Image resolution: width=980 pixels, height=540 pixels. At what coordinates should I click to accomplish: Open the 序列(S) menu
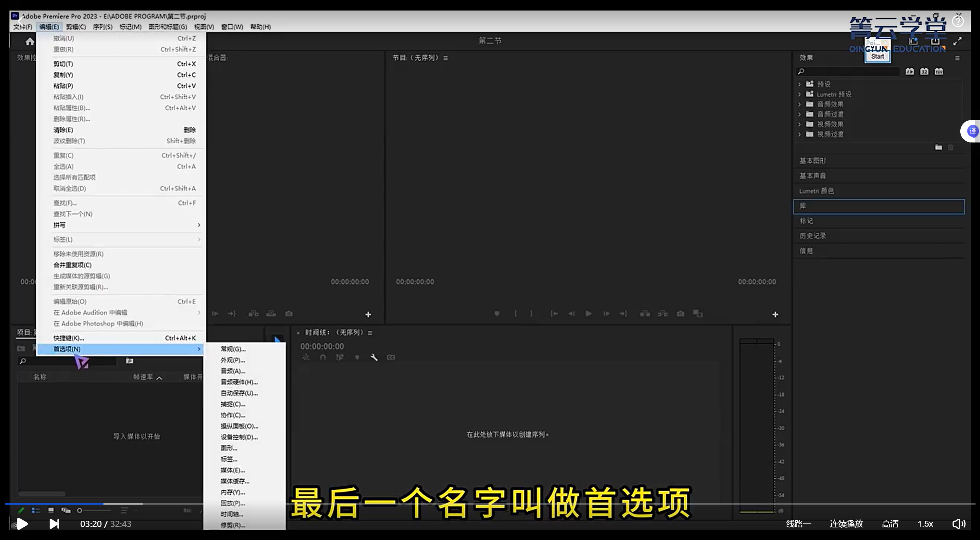tap(102, 27)
